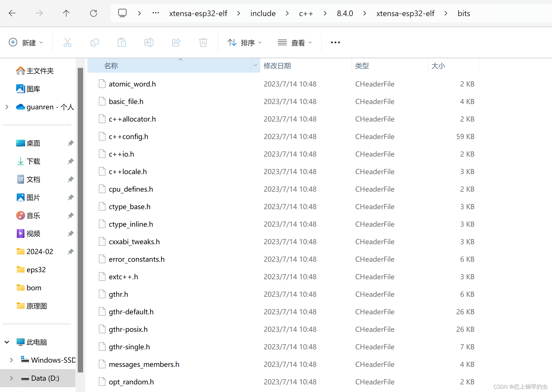Expand the Windows-SSD drive tree
This screenshot has height=392, width=552.
11,360
